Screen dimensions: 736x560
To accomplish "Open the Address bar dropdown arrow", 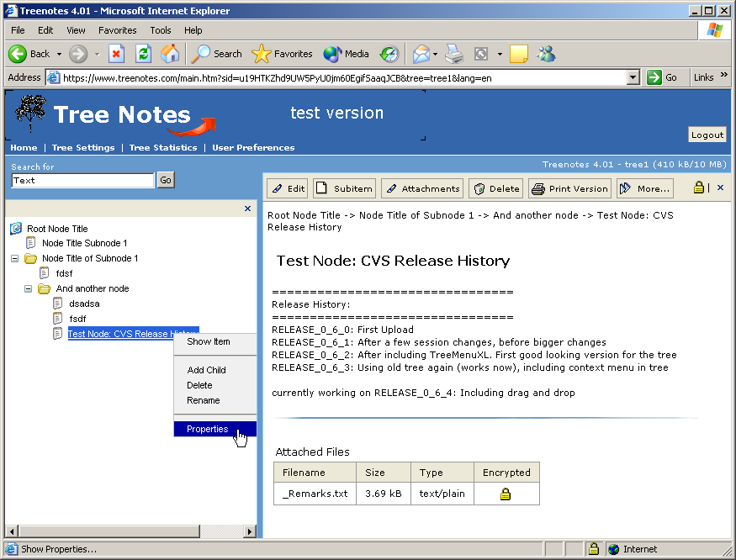I will (633, 77).
